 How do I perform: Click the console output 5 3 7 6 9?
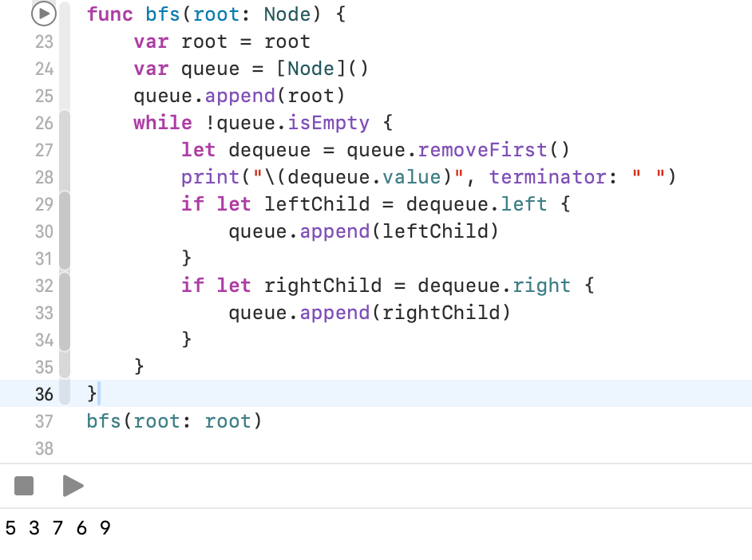56,528
